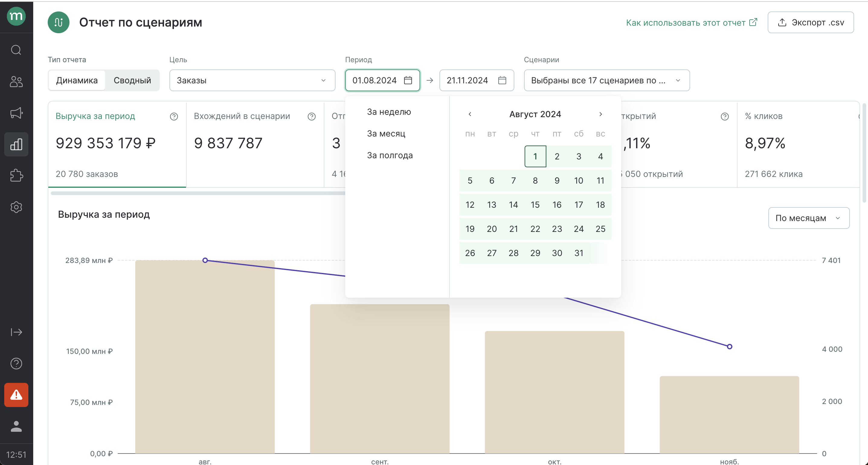This screenshot has height=465, width=868.
Task: Open the scenarios dropdown 'Выбраны все 17 сценариев'
Action: [x=606, y=80]
